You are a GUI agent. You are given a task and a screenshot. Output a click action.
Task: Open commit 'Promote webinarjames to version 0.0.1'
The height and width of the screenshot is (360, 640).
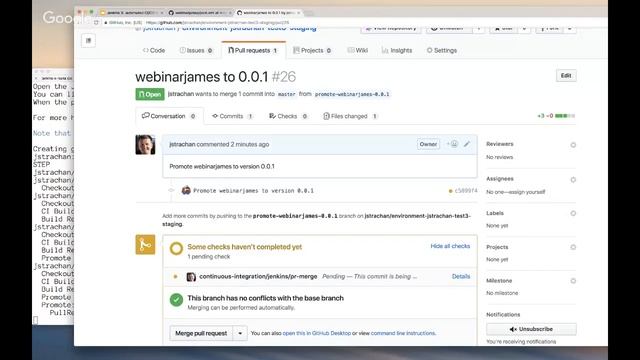(x=253, y=191)
